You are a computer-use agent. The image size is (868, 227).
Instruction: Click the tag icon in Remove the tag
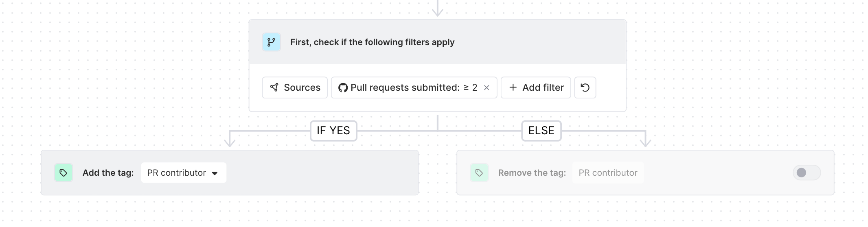(479, 173)
